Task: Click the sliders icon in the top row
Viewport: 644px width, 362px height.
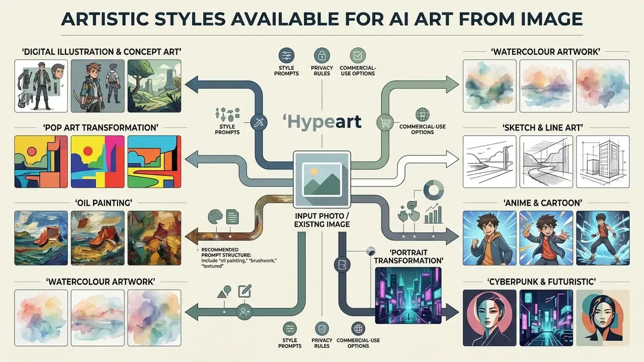Action: click(286, 55)
